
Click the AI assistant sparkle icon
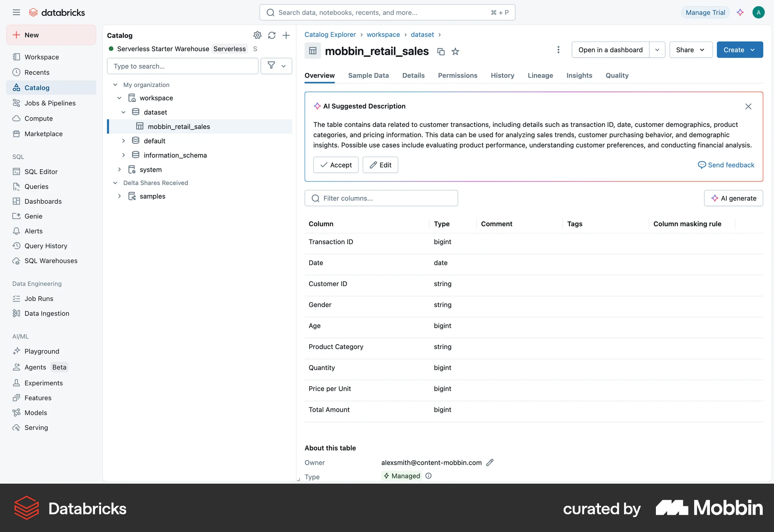pos(740,12)
